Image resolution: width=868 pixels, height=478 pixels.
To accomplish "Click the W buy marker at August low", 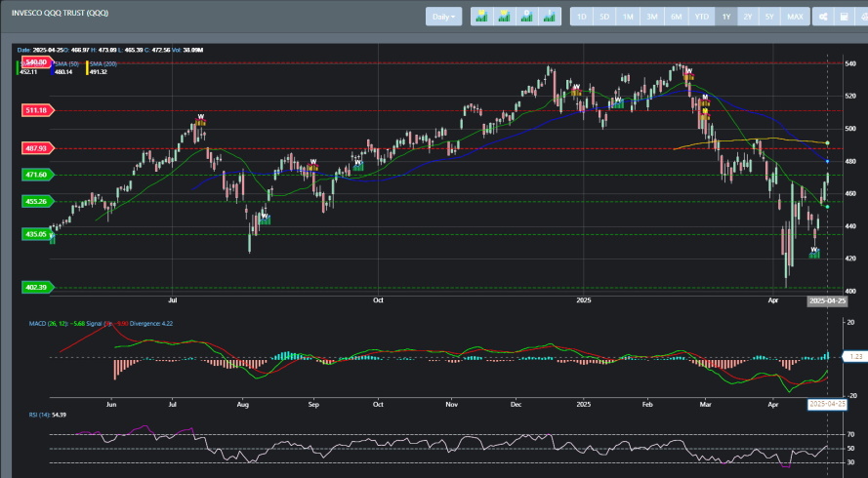I will [265, 219].
